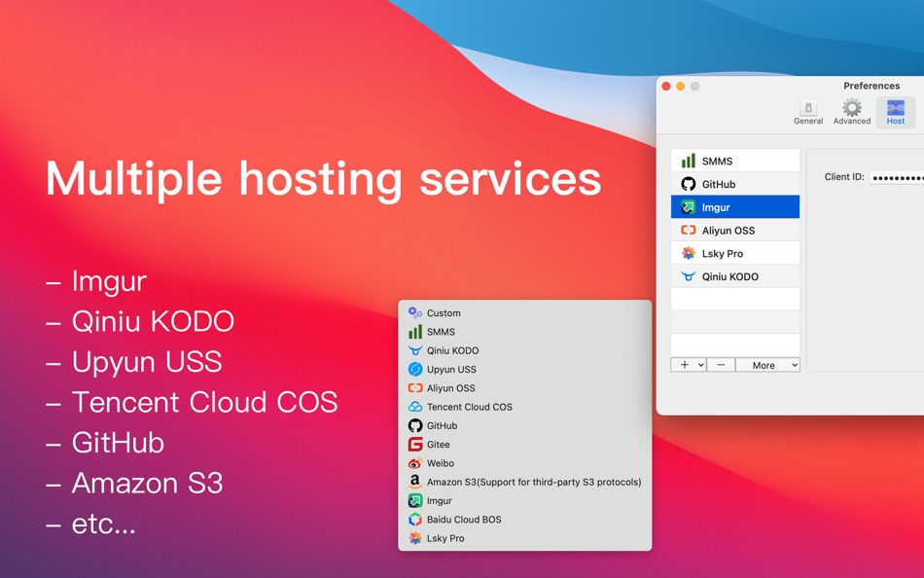This screenshot has height=578, width=924.
Task: Select the Host preferences tab
Action: pos(895,112)
